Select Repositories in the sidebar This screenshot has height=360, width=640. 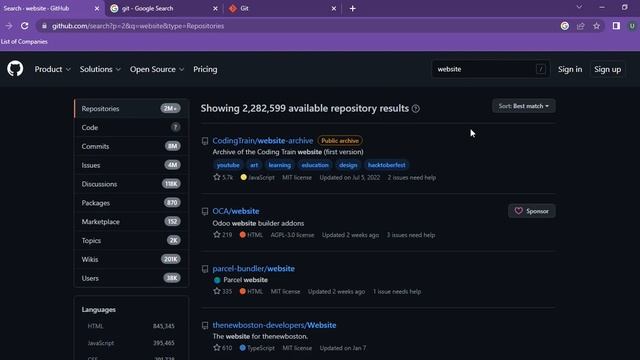(x=131, y=109)
